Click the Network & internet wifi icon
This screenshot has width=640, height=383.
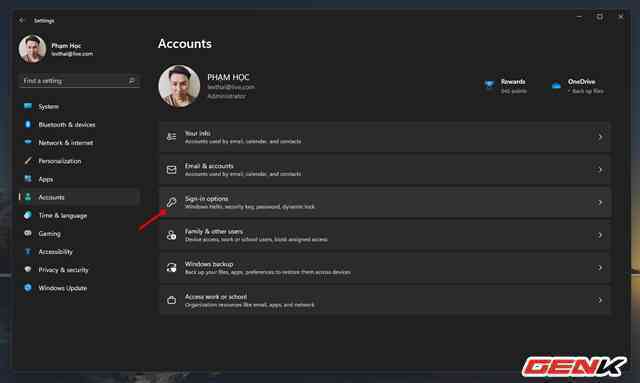point(28,142)
